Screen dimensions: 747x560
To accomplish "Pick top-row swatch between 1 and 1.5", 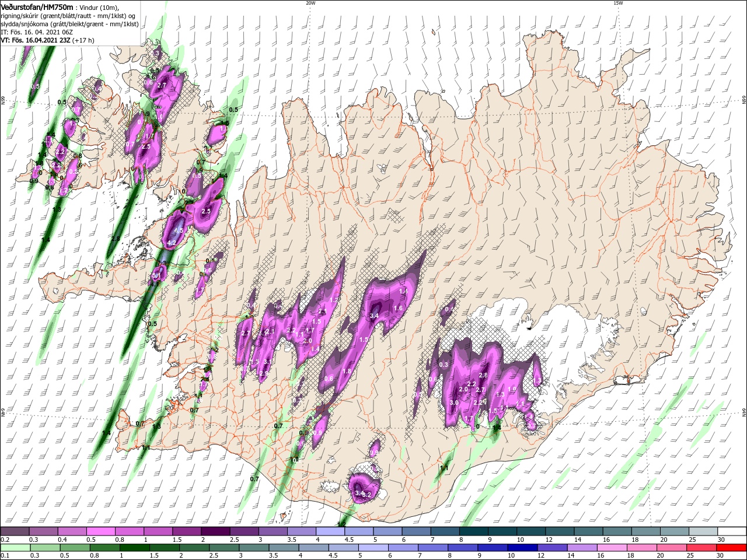I will click(x=158, y=531).
